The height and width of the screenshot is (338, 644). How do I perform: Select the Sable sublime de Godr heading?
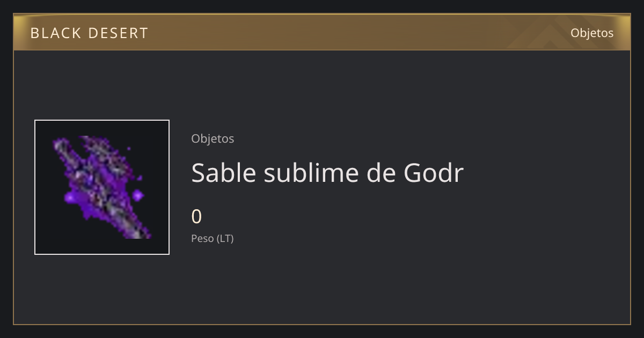[327, 173]
